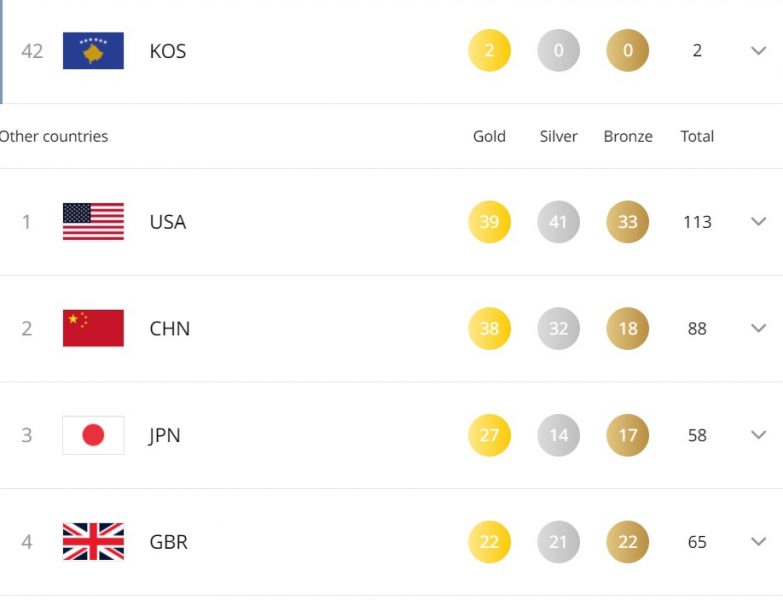
Task: Click the Silver column header
Action: point(558,136)
